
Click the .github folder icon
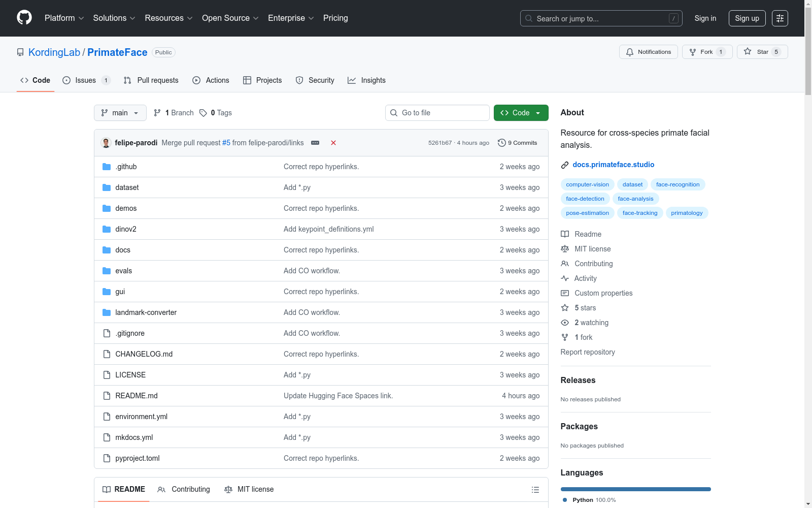107,167
